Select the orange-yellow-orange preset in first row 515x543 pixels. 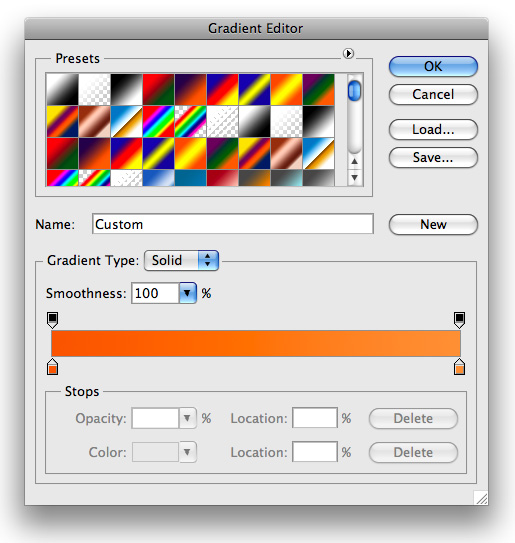point(286,89)
